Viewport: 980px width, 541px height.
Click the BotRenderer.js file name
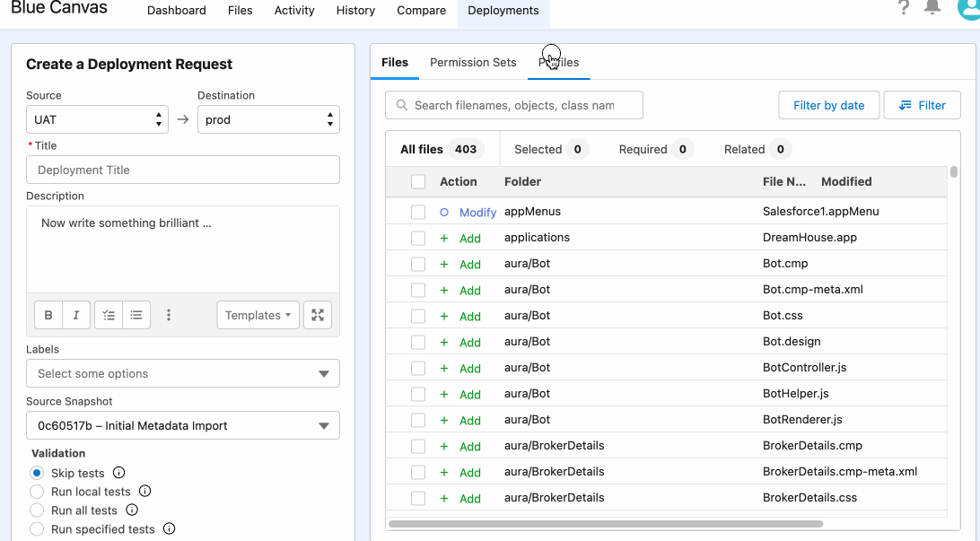tap(802, 420)
